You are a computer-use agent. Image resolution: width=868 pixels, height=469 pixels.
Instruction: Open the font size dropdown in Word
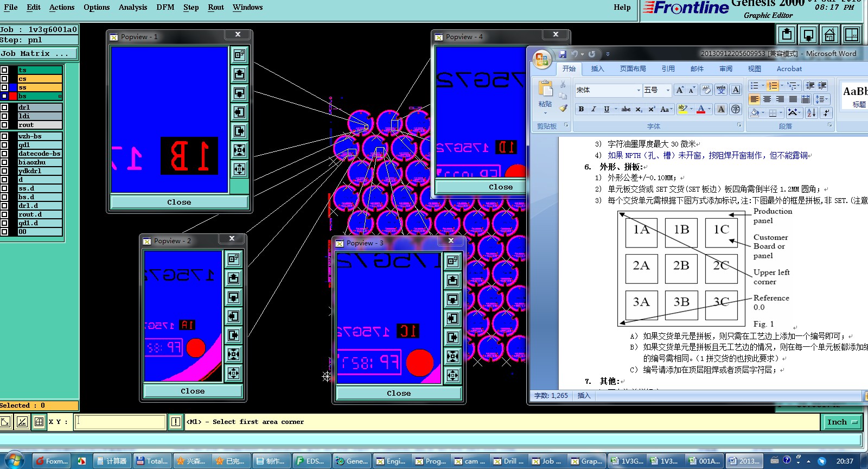pos(668,90)
